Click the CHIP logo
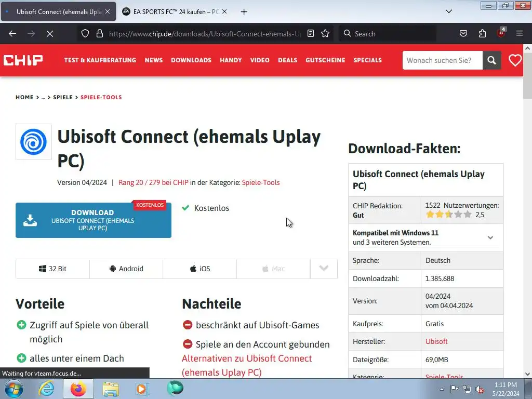The height and width of the screenshot is (399, 532). tap(23, 60)
